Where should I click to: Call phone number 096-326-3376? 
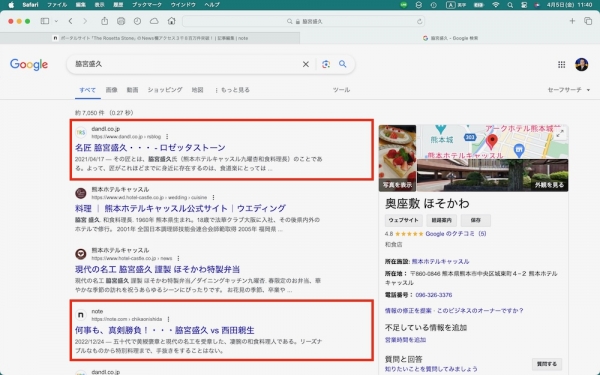(x=434, y=295)
